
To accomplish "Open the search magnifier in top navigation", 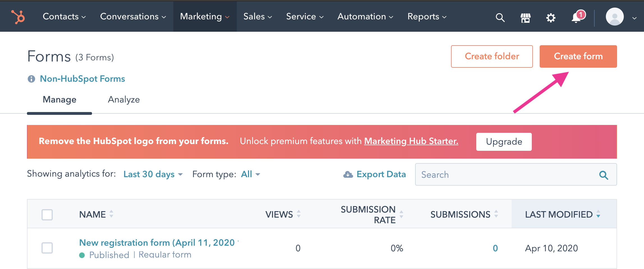I will 500,17.
